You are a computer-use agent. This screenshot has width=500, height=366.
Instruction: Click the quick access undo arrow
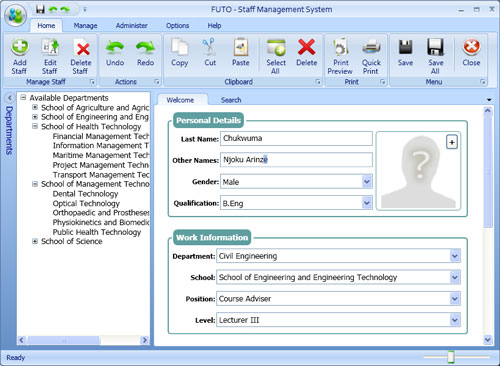click(53, 9)
